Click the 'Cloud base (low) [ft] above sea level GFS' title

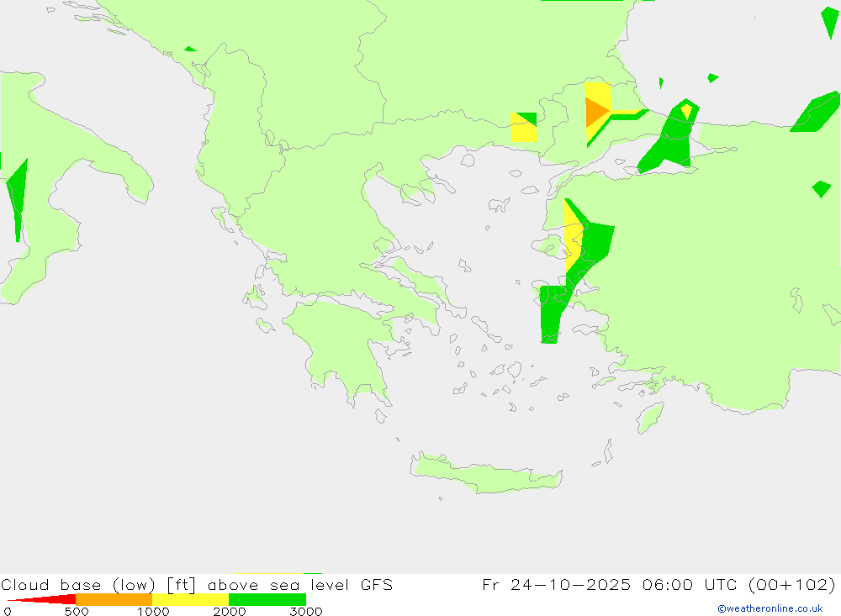click(197, 584)
